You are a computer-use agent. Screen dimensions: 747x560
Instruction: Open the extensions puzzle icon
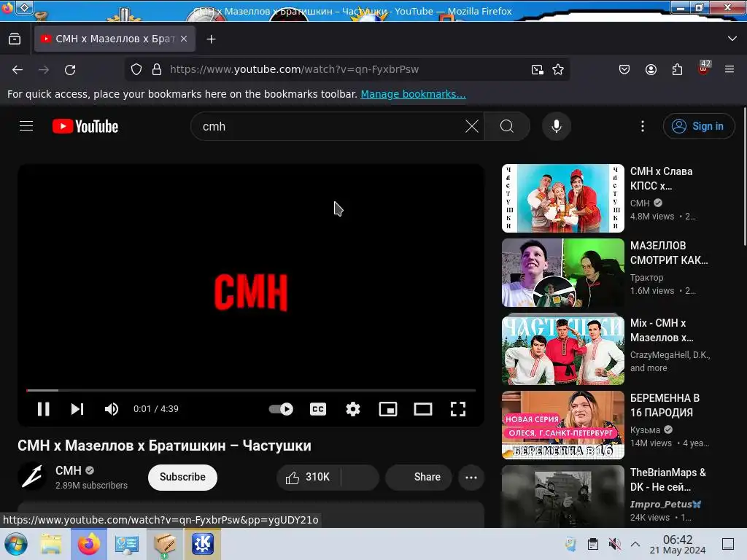point(677,69)
